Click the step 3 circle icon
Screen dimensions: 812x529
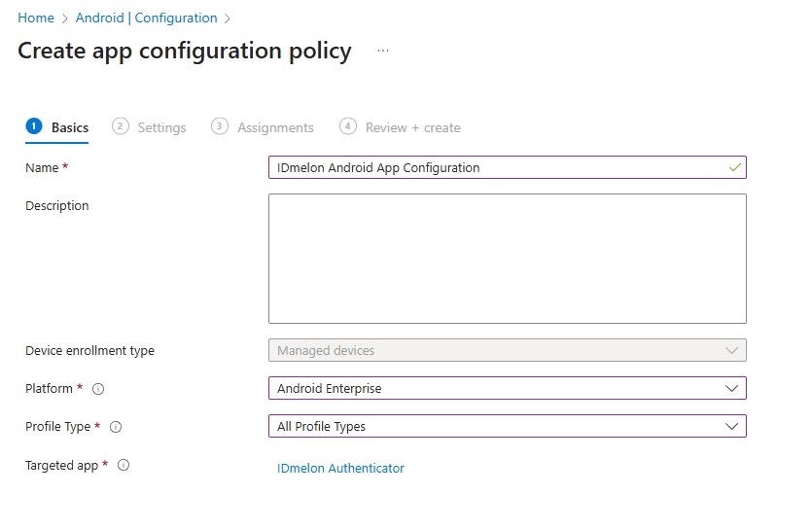pos(220,126)
